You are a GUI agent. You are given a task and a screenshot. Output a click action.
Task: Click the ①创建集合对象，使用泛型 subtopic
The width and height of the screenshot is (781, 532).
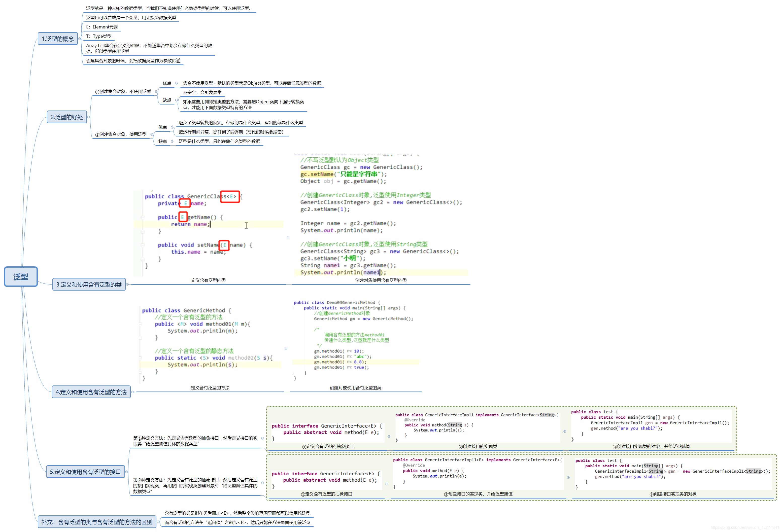coord(121,134)
